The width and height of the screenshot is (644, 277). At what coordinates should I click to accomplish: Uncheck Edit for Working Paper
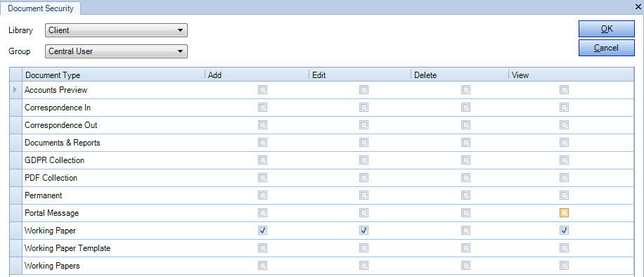click(x=363, y=231)
